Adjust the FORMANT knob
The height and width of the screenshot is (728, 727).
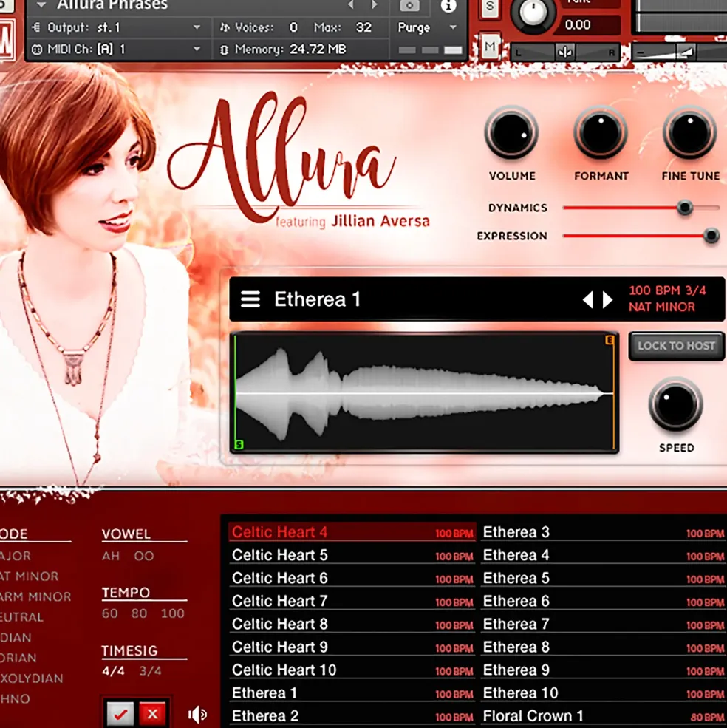(601, 133)
